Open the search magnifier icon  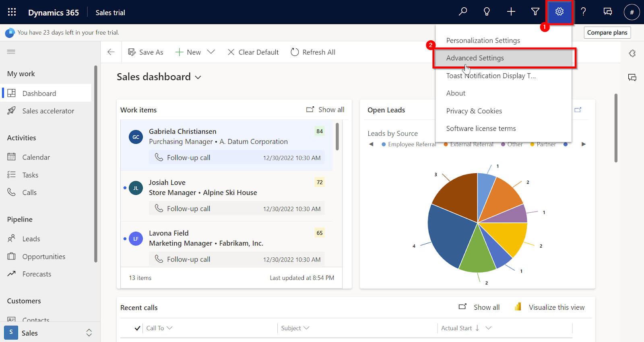pyautogui.click(x=463, y=12)
